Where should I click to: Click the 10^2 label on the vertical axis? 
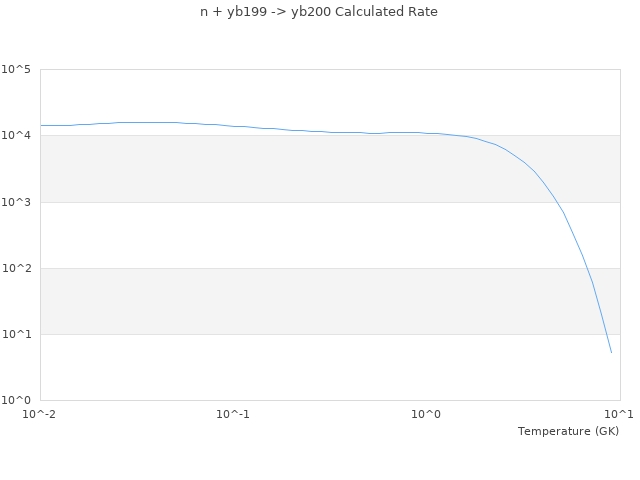[16, 268]
